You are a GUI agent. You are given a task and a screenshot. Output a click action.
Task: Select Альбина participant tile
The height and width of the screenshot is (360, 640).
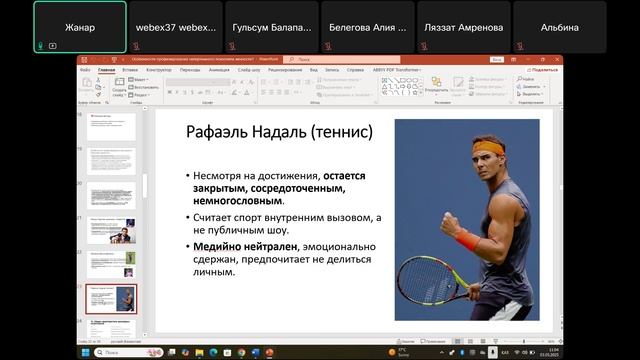coord(560,27)
